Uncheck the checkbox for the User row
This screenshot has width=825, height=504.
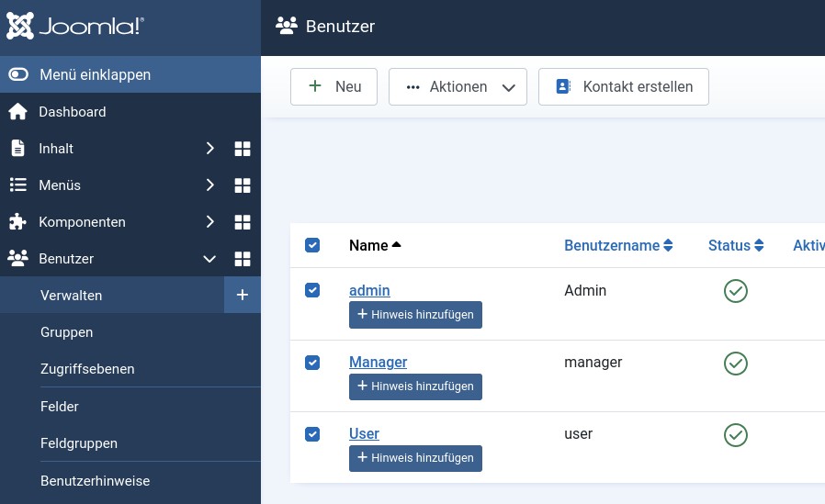point(312,433)
